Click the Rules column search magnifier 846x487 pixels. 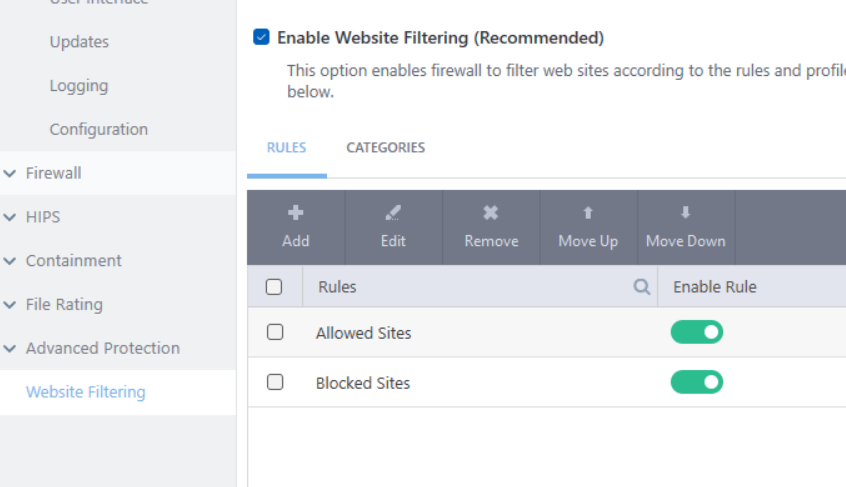pyautogui.click(x=642, y=287)
